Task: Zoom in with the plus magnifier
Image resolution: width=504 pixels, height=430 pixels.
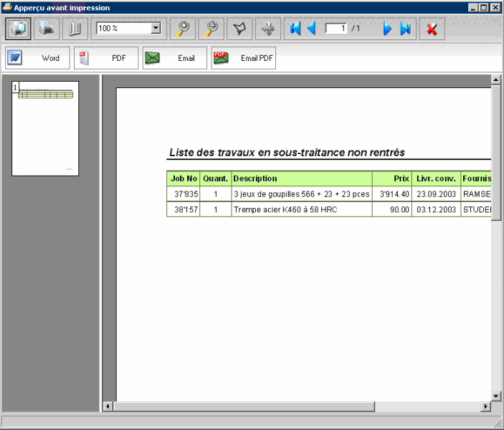Action: (x=184, y=29)
